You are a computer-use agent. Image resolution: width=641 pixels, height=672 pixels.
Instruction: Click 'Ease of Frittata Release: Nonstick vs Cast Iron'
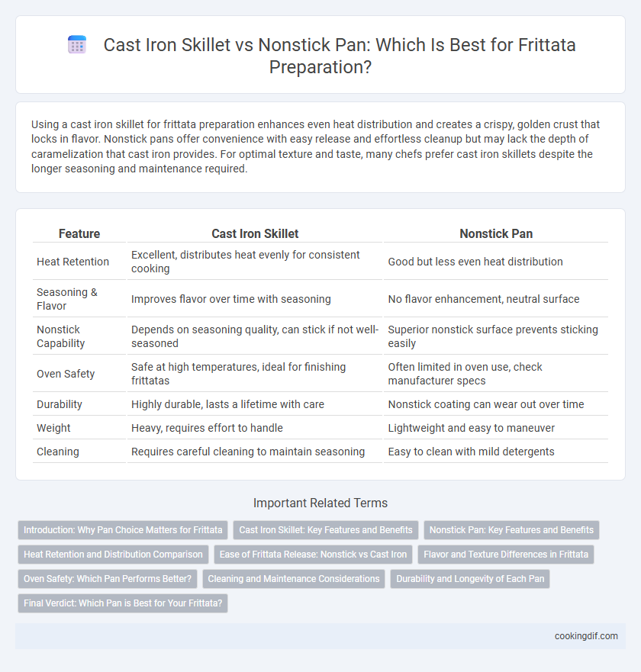[x=313, y=555]
